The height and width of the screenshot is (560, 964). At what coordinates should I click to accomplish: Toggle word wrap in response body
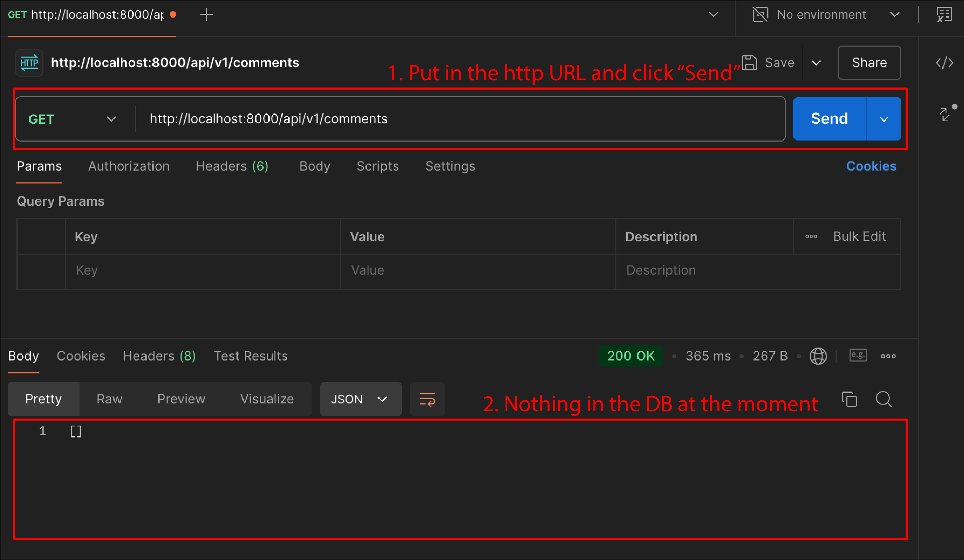click(x=427, y=399)
